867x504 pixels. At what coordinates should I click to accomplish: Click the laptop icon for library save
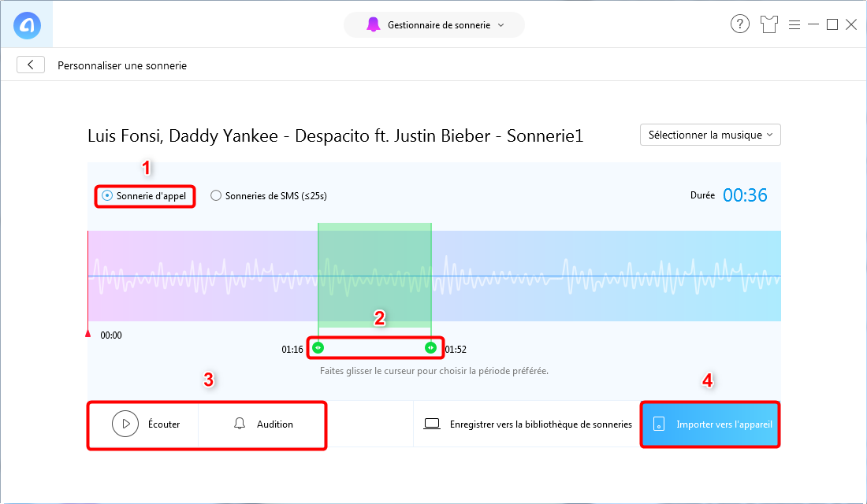point(432,424)
